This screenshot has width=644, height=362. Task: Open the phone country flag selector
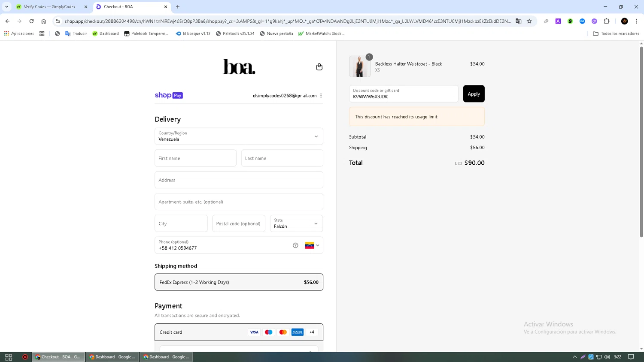coord(312,245)
